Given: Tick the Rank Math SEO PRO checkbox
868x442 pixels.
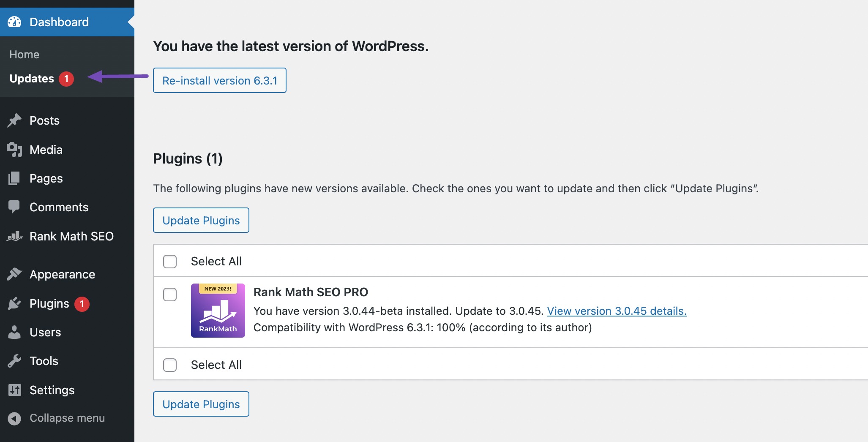Looking at the screenshot, I should click(x=170, y=295).
